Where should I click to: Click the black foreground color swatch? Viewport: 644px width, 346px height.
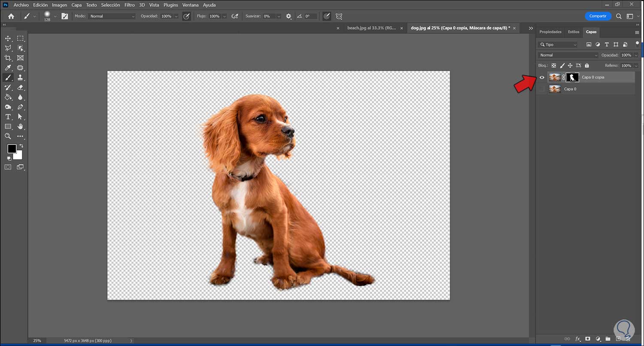coord(12,149)
